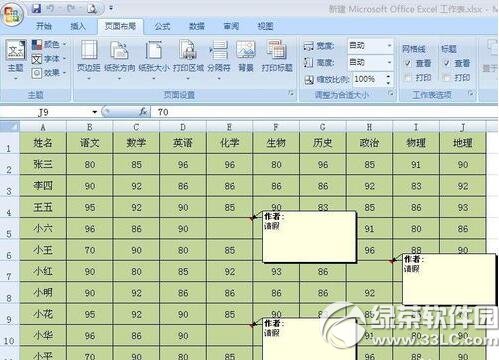
Task: Switch to the 公式 formulas tab
Action: click(162, 26)
